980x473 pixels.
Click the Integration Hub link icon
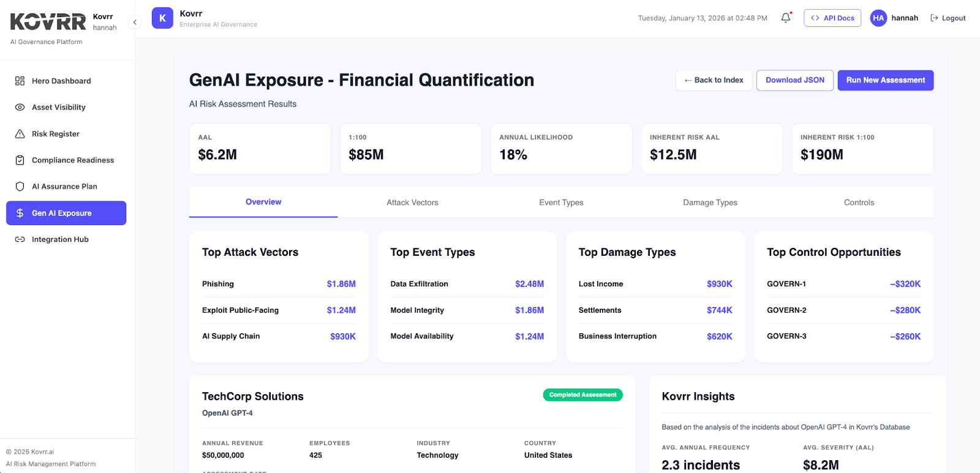pos(20,239)
